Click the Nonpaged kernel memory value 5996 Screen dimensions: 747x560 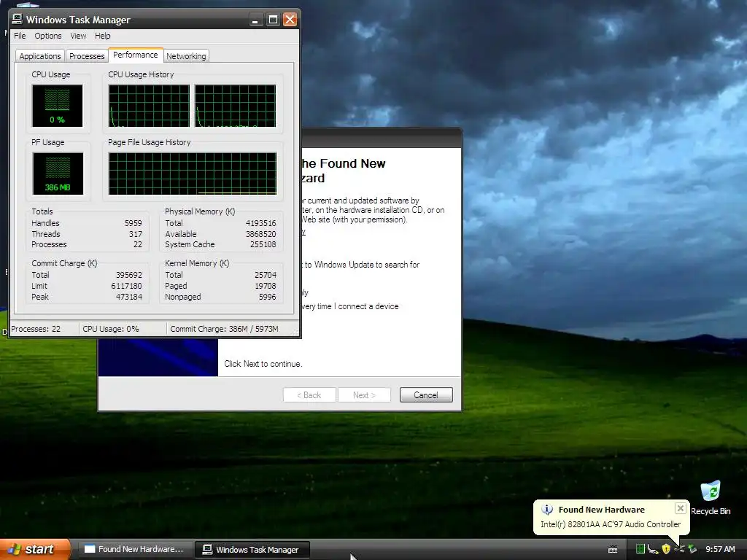click(x=267, y=297)
